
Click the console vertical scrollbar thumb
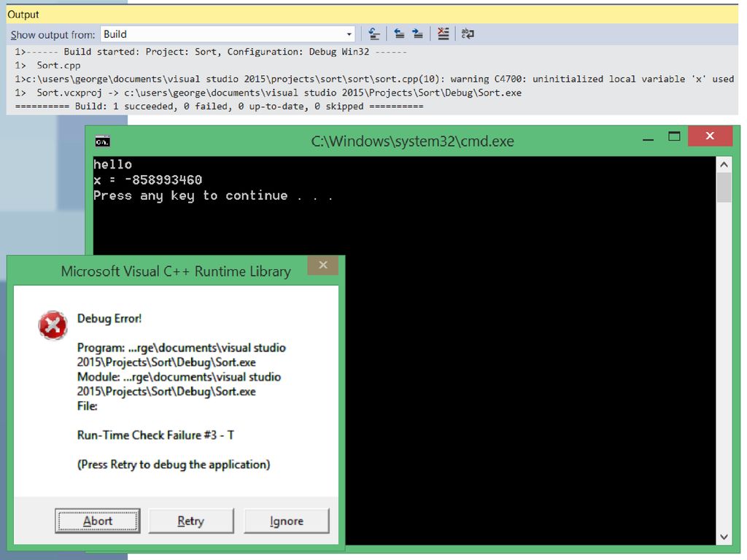(724, 187)
